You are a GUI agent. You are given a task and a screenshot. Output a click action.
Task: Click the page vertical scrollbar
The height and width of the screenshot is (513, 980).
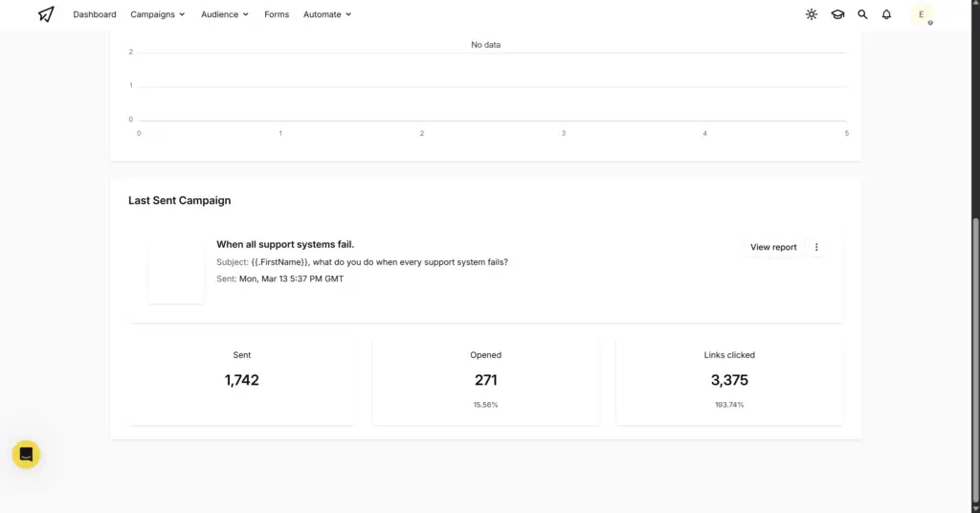[975, 359]
